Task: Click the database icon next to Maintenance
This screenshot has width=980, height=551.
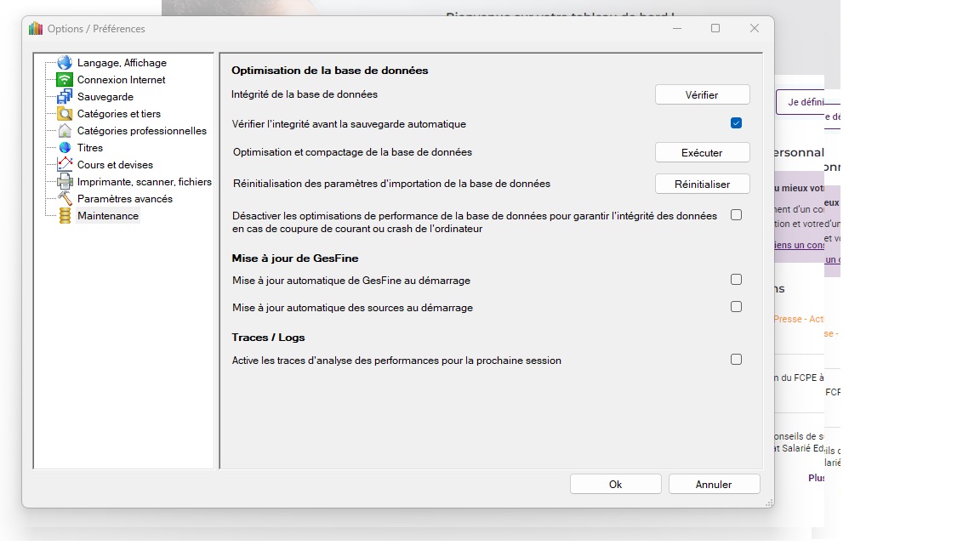Action: tap(65, 216)
